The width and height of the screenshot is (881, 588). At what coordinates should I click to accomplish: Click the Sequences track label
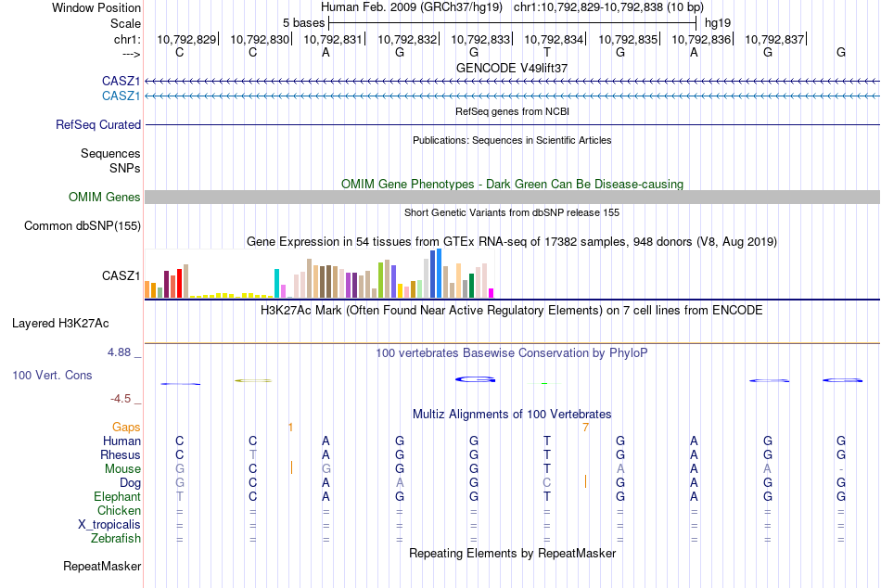point(110,153)
